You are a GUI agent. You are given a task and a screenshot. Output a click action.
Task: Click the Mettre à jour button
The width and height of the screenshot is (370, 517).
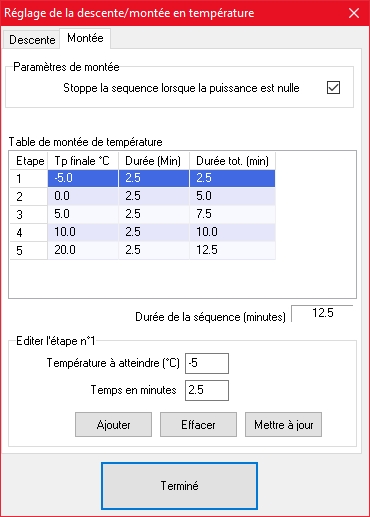[283, 425]
